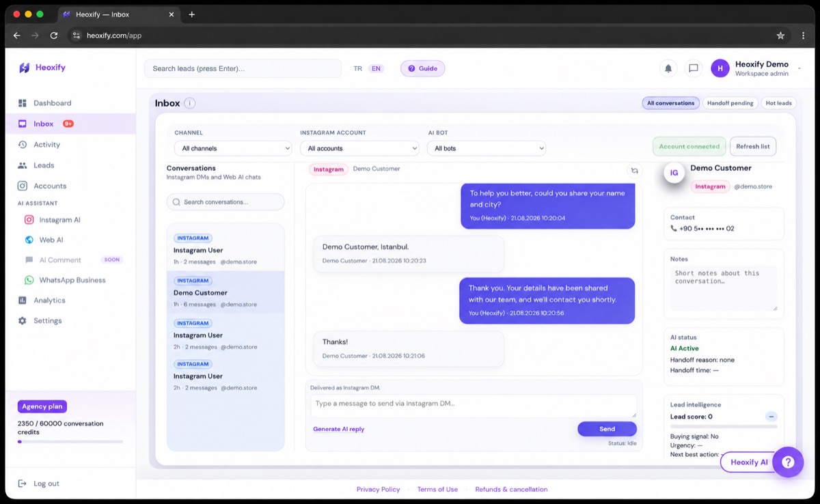The width and height of the screenshot is (820, 504).
Task: Open Leads via its people icon
Action: pos(23,165)
